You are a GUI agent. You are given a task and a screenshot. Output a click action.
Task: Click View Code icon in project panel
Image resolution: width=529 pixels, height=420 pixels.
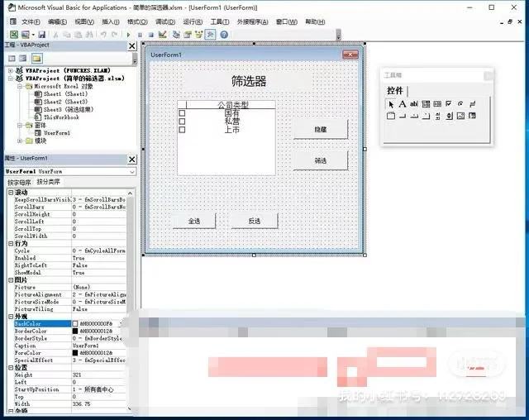click(12, 59)
